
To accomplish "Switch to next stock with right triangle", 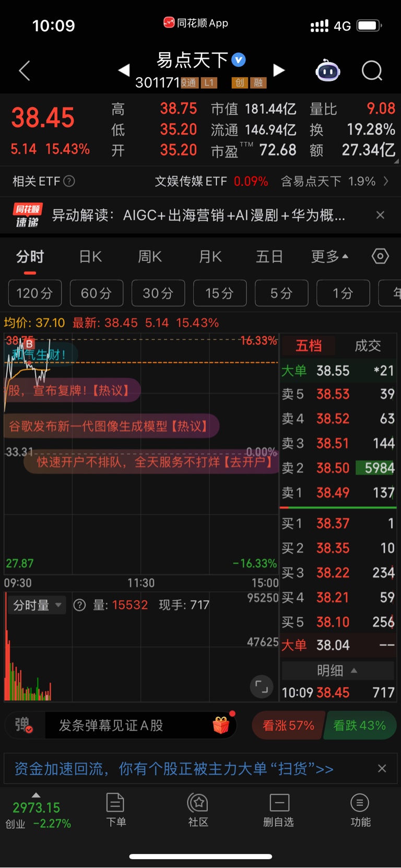I will (x=279, y=70).
